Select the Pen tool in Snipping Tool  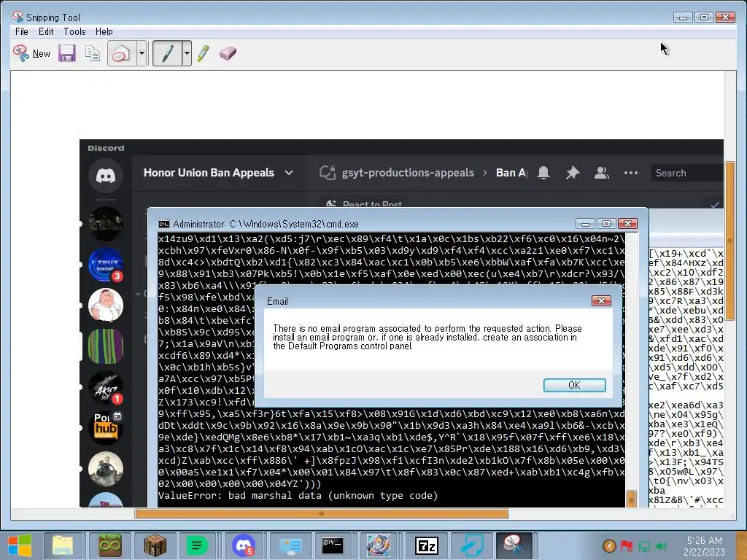pos(167,53)
